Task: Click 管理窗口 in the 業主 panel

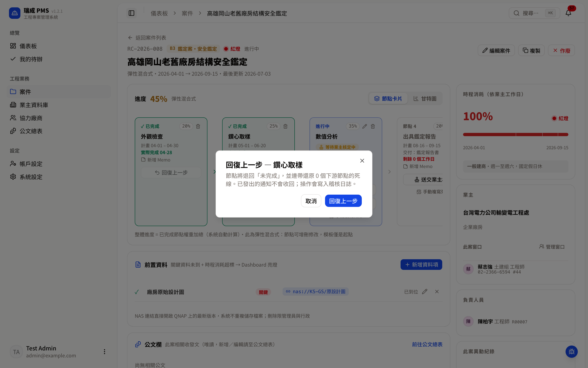Action: point(551,247)
